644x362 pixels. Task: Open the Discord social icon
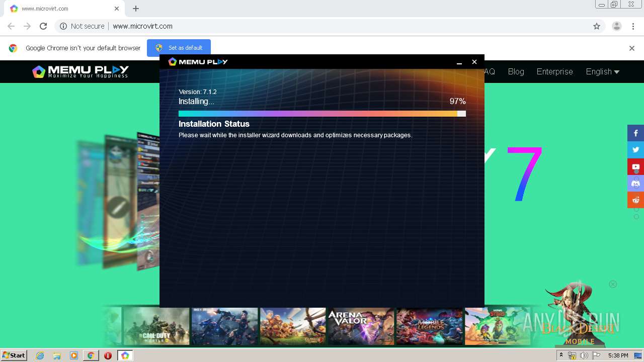click(x=635, y=183)
